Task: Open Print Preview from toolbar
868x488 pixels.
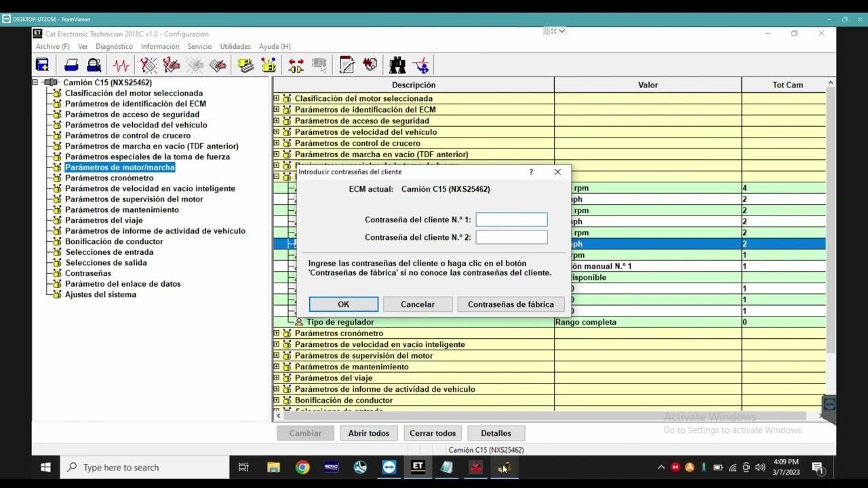Action: pyautogui.click(x=94, y=65)
